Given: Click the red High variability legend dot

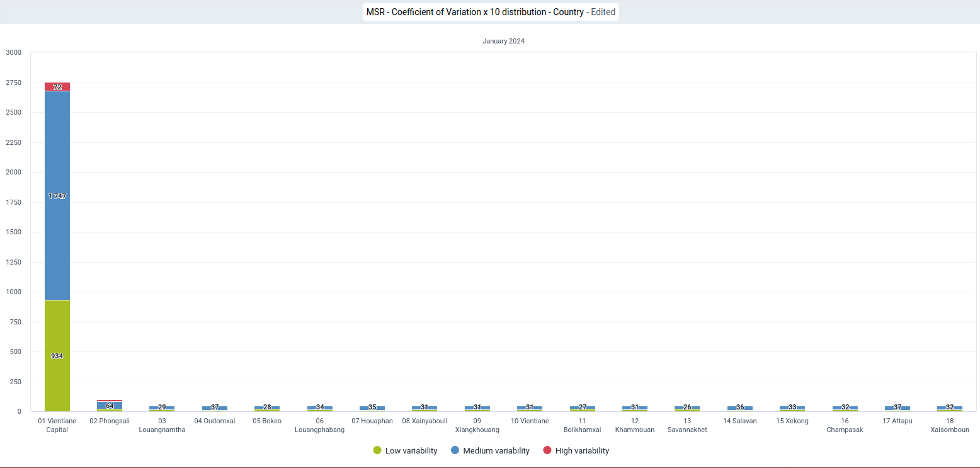Looking at the screenshot, I should pos(547,450).
